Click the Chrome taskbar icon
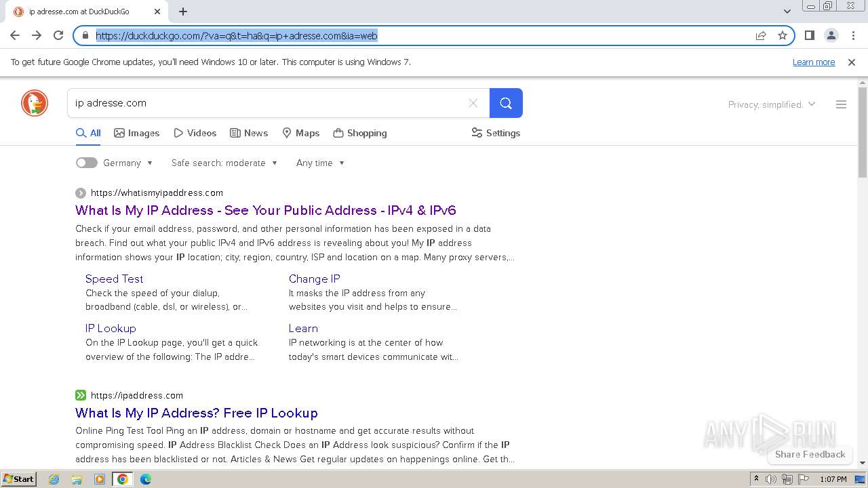 (123, 479)
